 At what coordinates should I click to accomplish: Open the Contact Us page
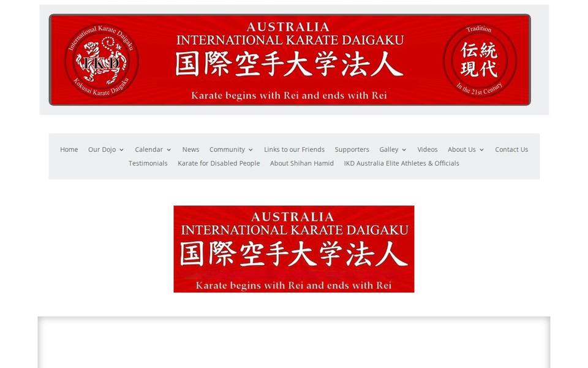[511, 150]
